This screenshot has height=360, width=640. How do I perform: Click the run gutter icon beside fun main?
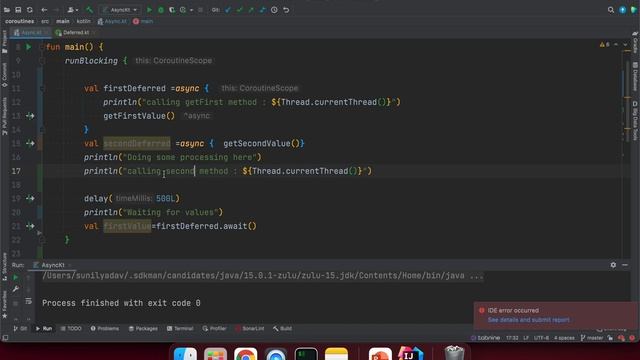(x=29, y=47)
